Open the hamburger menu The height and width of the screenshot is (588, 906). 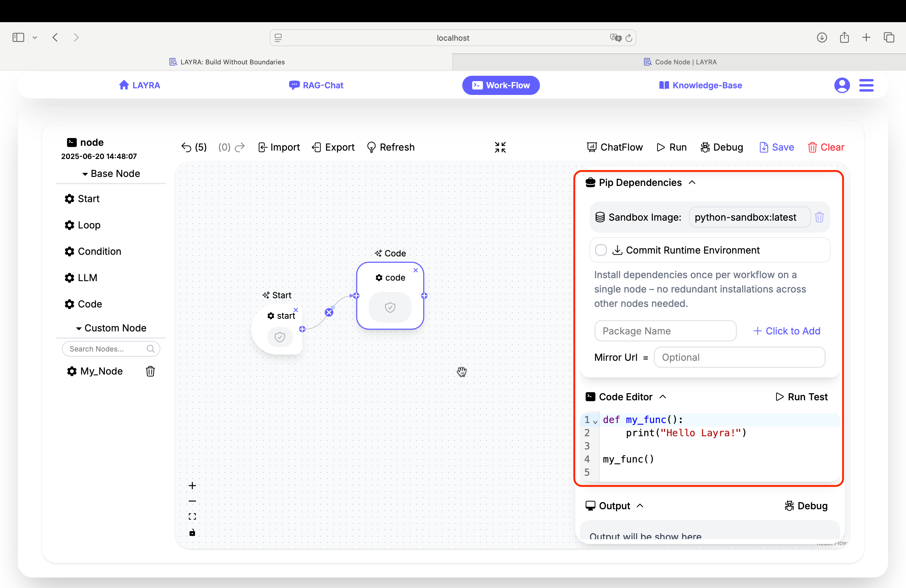(x=866, y=85)
